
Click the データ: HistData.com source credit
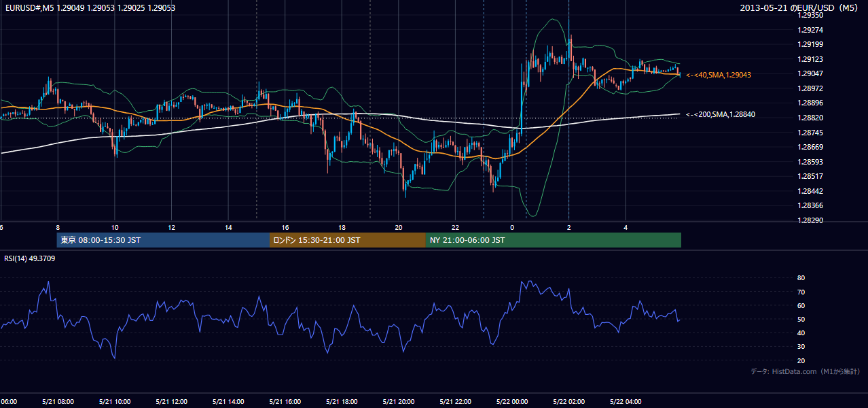806,371
